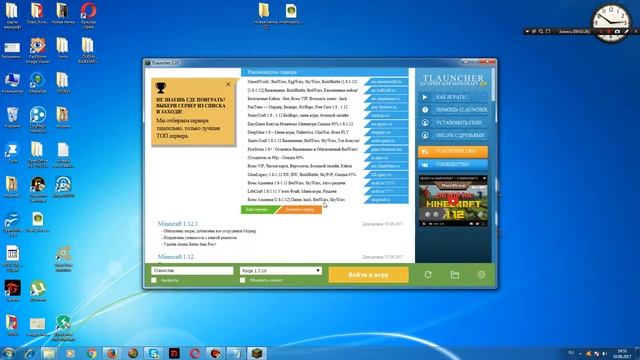Select MineLegacy server row
The height and width of the screenshot is (360, 640).
coord(302,174)
